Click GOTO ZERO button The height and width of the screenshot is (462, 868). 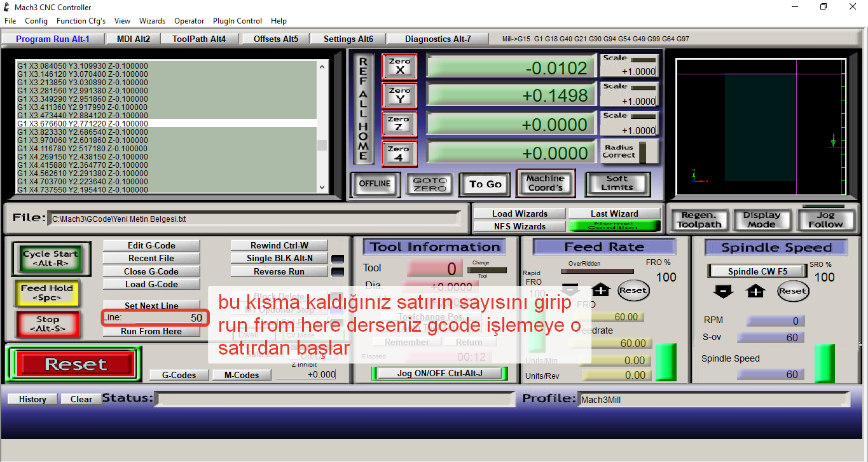pyautogui.click(x=430, y=184)
